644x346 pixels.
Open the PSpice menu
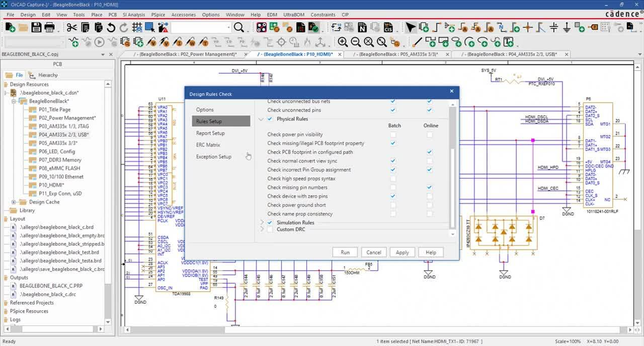pyautogui.click(x=158, y=15)
